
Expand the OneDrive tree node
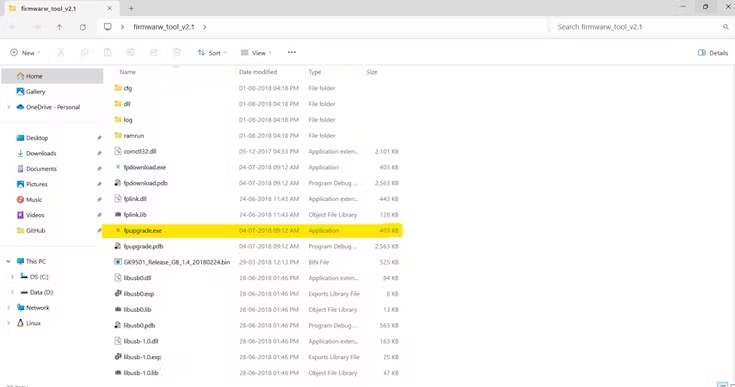[x=8, y=107]
